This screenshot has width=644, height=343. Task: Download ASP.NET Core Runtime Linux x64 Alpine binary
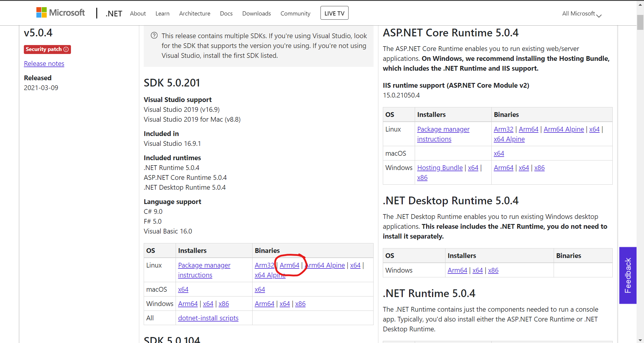click(509, 139)
